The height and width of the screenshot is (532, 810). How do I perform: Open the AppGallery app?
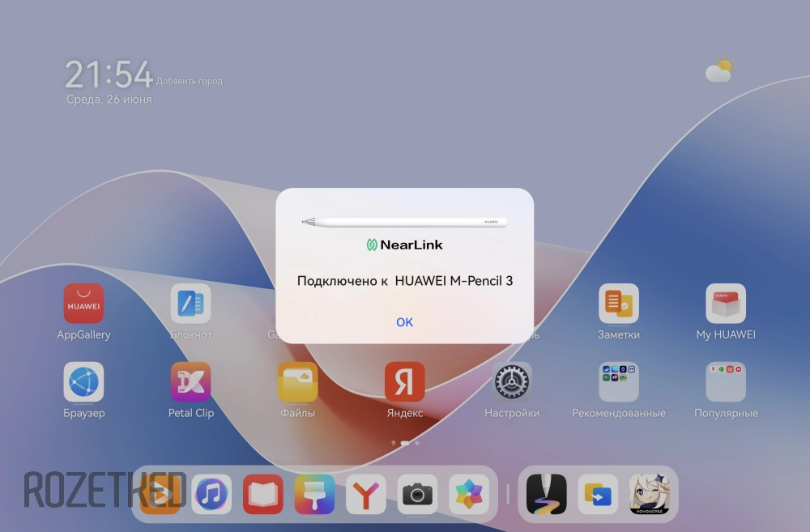coord(83,304)
